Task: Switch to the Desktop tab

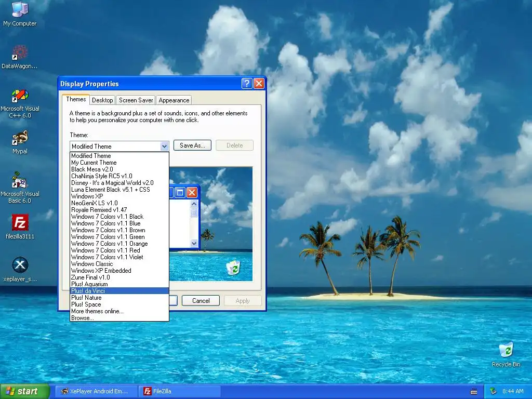Action: [102, 100]
